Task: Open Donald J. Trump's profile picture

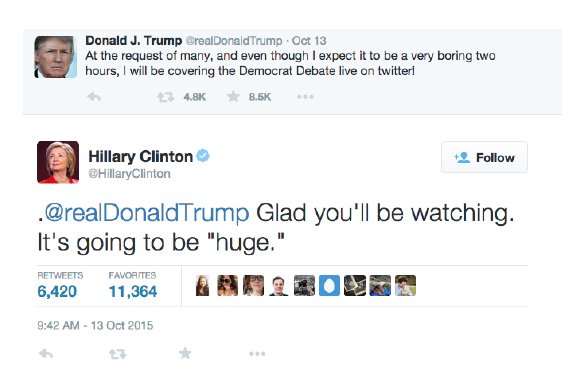Action: [55, 57]
